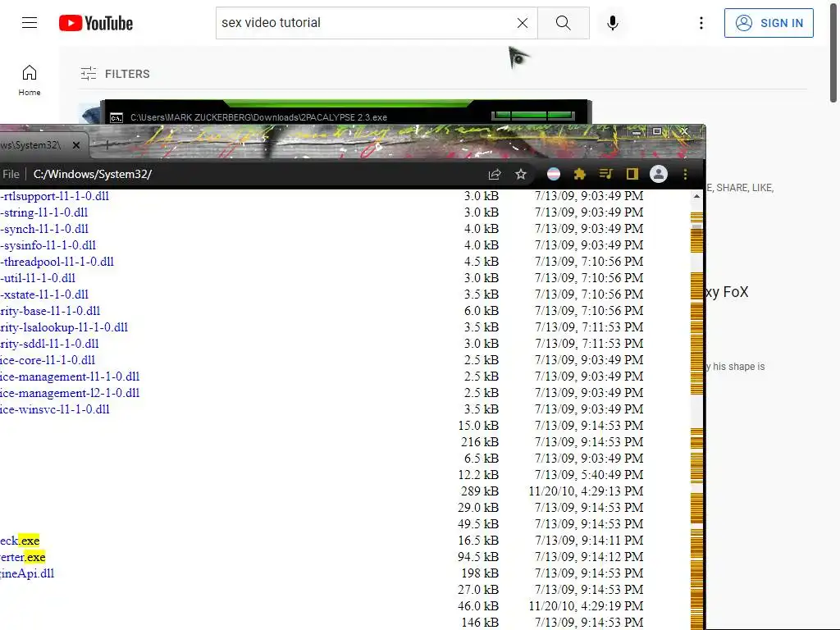840x630 pixels.
Task: Open the YouTube hamburger guide menu
Action: pyautogui.click(x=30, y=22)
